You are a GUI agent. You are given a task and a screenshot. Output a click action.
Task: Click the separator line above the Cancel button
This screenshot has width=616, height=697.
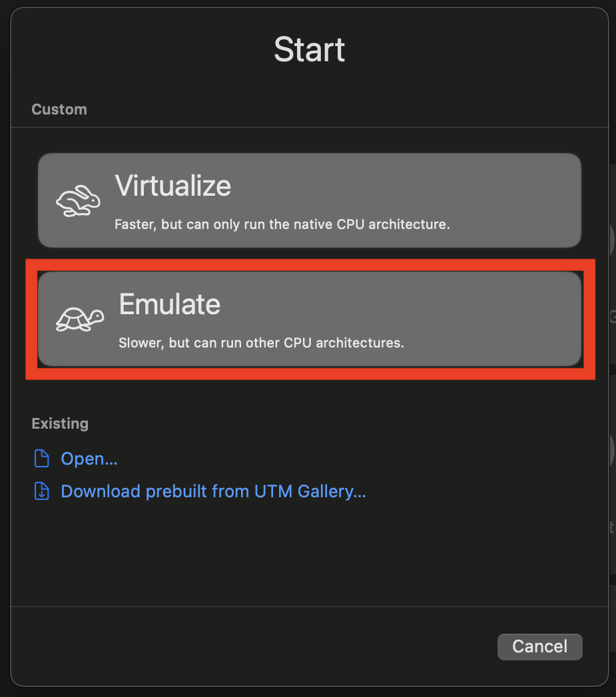[310, 606]
